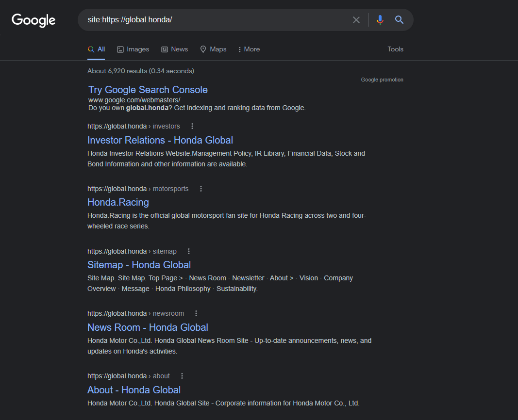Switch to the Images tab
The width and height of the screenshot is (518, 420).
(x=133, y=49)
